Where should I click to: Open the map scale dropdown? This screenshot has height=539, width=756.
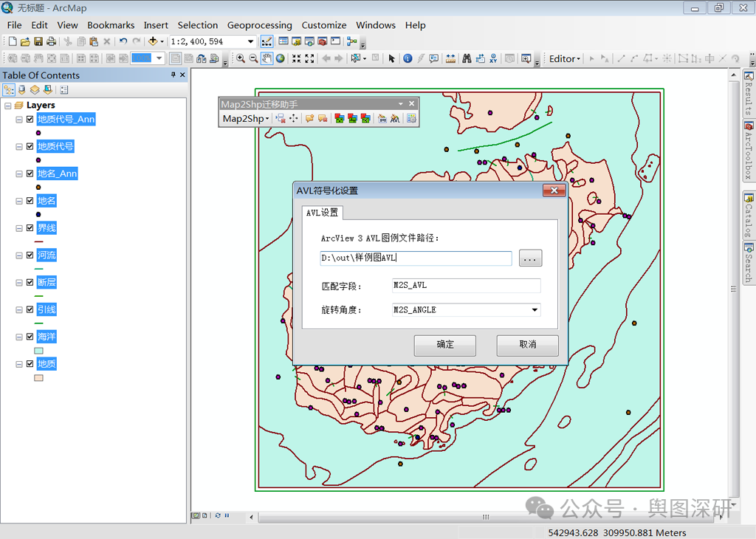click(250, 41)
